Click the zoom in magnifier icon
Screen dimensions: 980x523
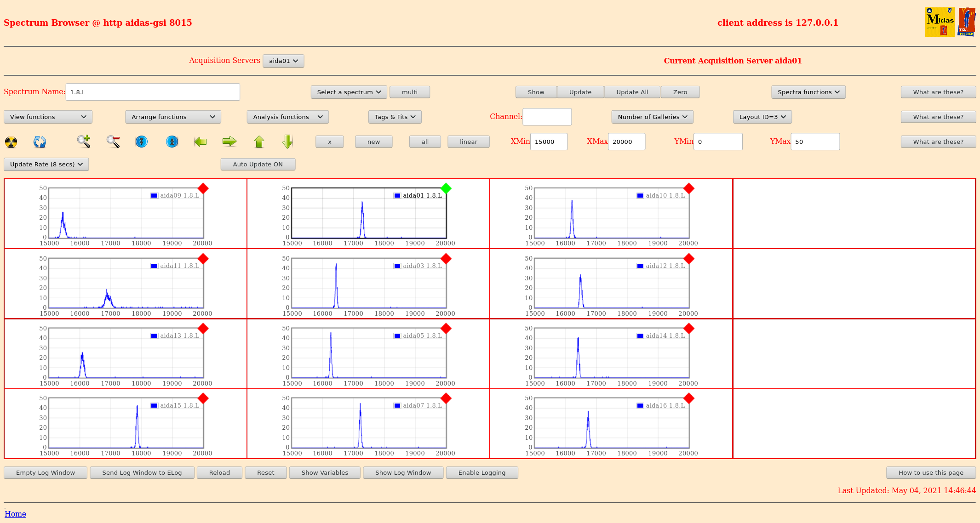pyautogui.click(x=84, y=142)
